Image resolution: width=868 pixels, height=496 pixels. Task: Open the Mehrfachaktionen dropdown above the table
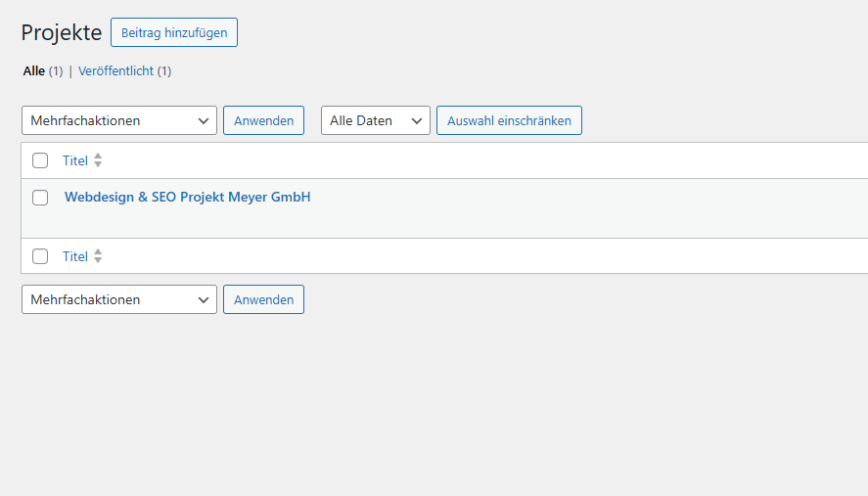point(119,120)
